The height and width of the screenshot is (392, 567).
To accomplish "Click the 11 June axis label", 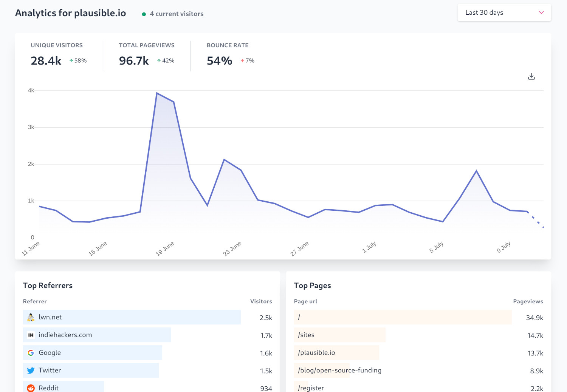I will (x=31, y=248).
